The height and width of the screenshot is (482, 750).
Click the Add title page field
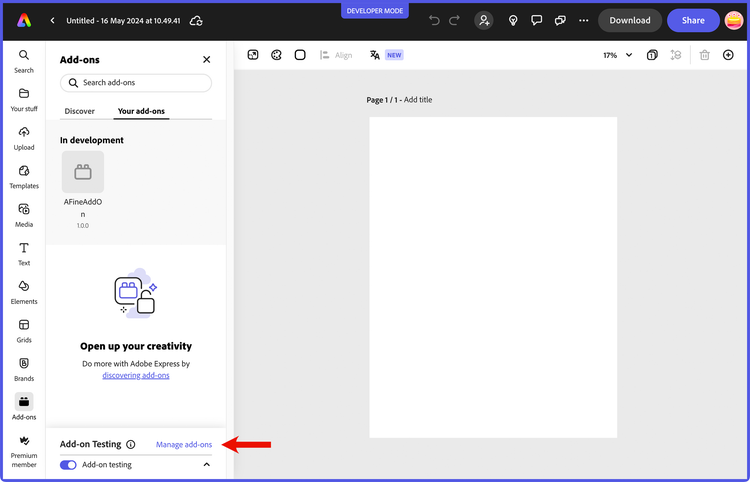(x=418, y=99)
